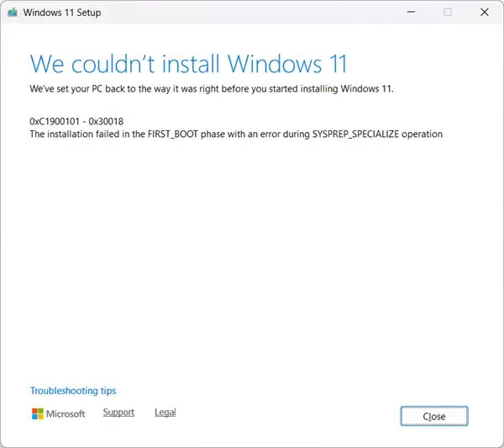Click the "We've set your PC back" message

(x=212, y=89)
